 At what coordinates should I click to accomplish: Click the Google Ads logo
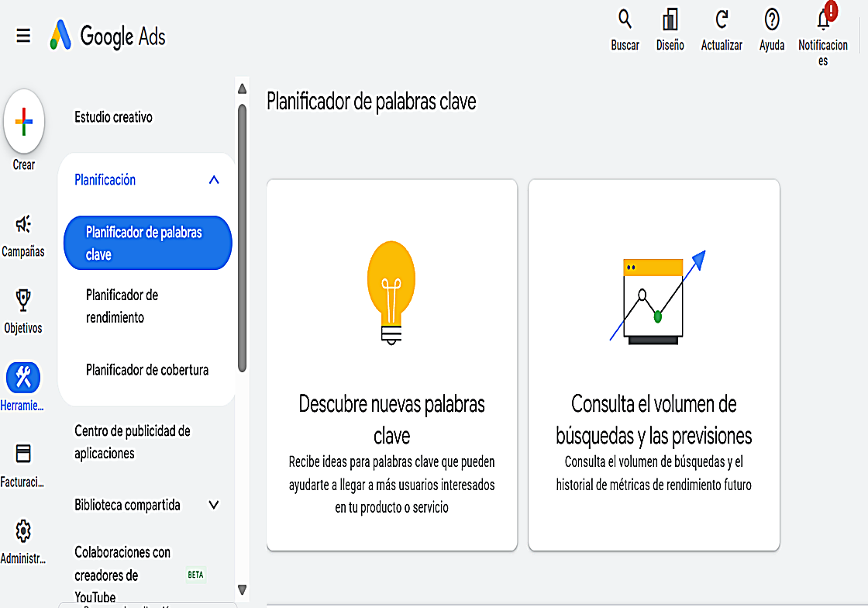click(x=108, y=36)
